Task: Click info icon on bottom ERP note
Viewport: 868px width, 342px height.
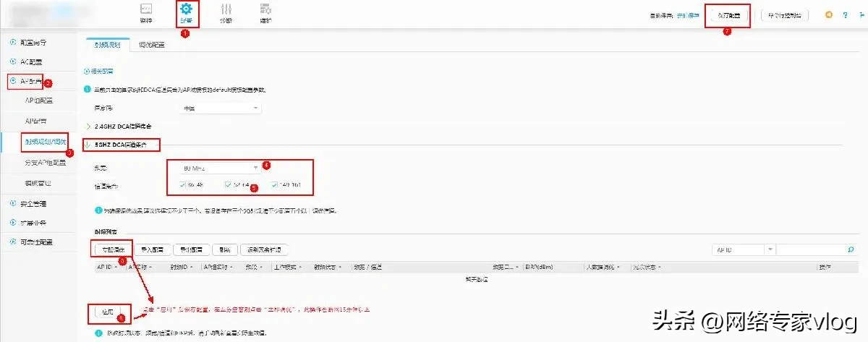Action: [x=98, y=333]
